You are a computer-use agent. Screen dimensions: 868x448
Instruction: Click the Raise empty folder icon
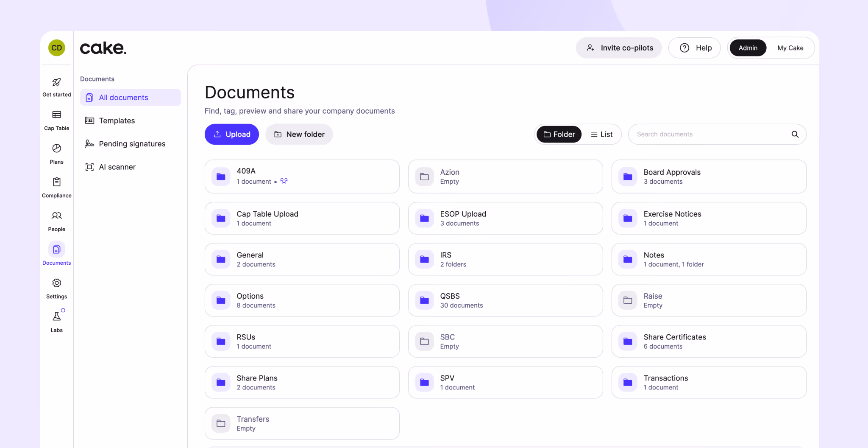point(628,300)
